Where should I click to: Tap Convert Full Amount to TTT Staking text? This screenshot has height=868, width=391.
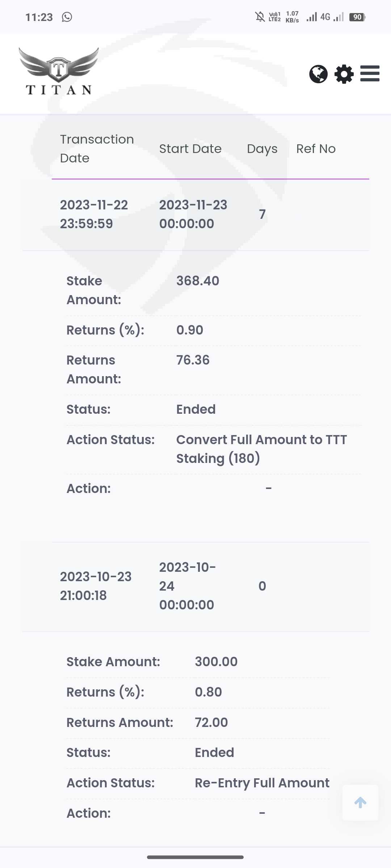[x=261, y=449]
